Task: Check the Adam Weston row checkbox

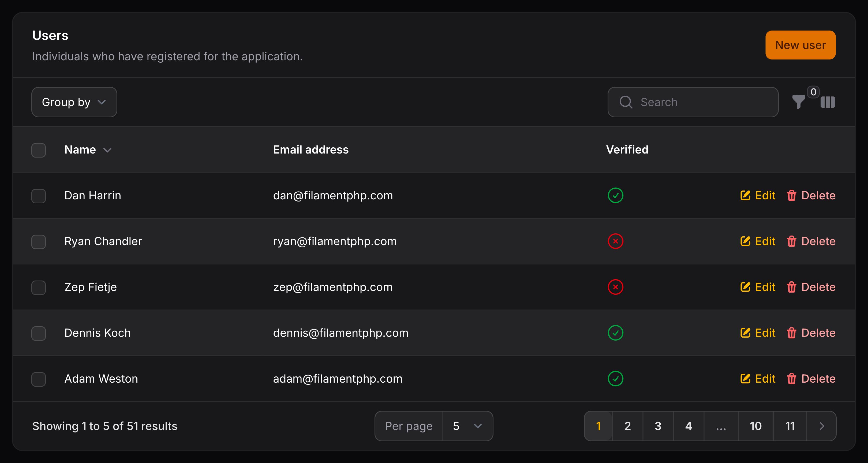Action: click(x=38, y=379)
